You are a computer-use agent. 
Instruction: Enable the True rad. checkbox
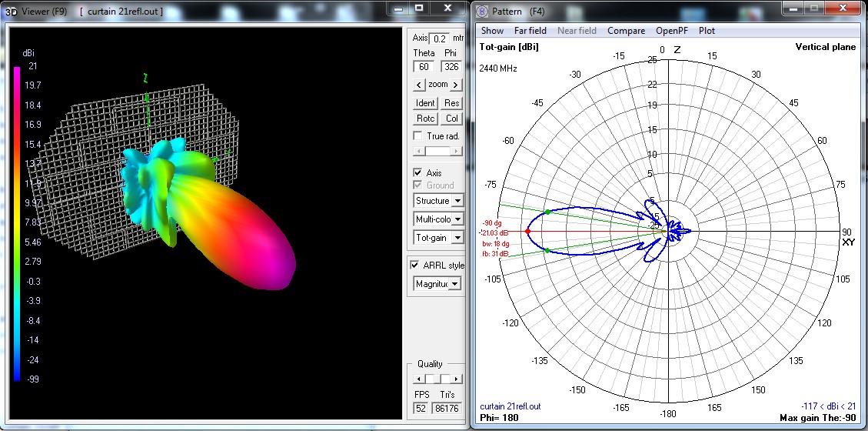418,136
